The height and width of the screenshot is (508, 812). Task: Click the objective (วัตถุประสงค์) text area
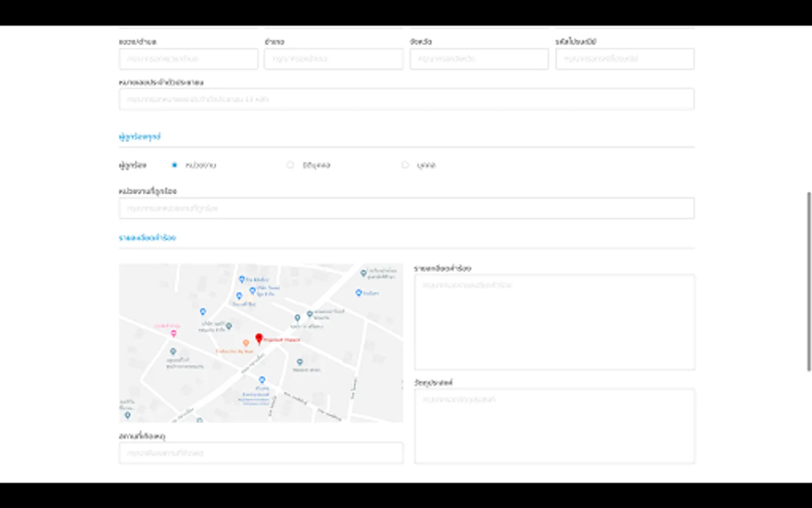point(555,426)
